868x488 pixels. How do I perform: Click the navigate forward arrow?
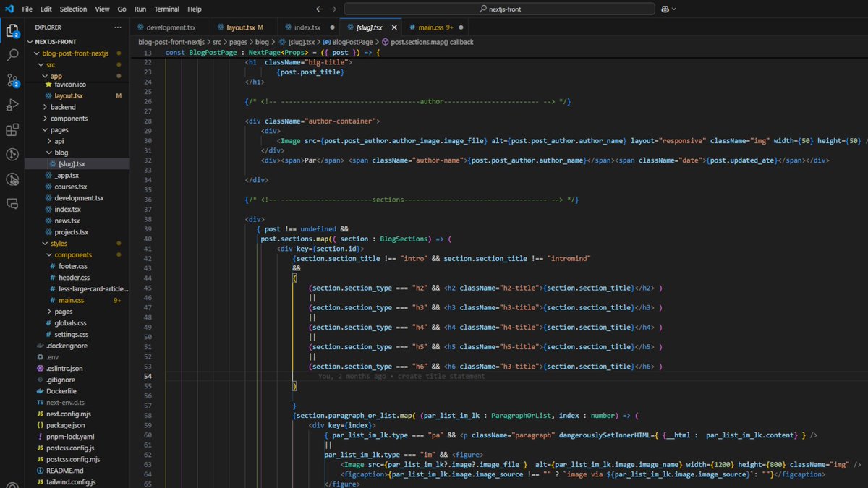pyautogui.click(x=332, y=9)
